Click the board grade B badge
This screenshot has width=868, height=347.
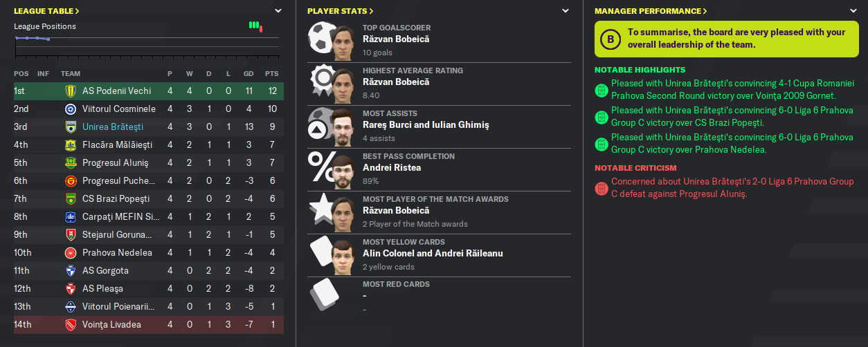[610, 39]
